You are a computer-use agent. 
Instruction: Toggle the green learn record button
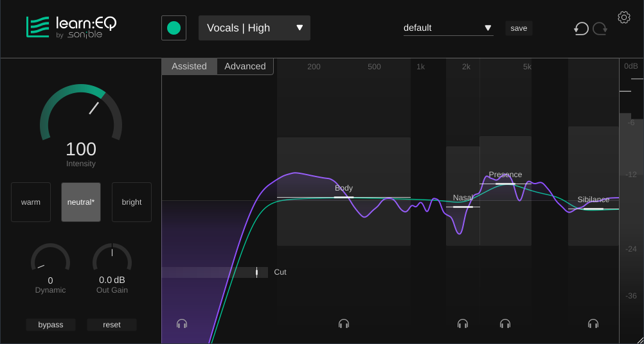coord(174,28)
